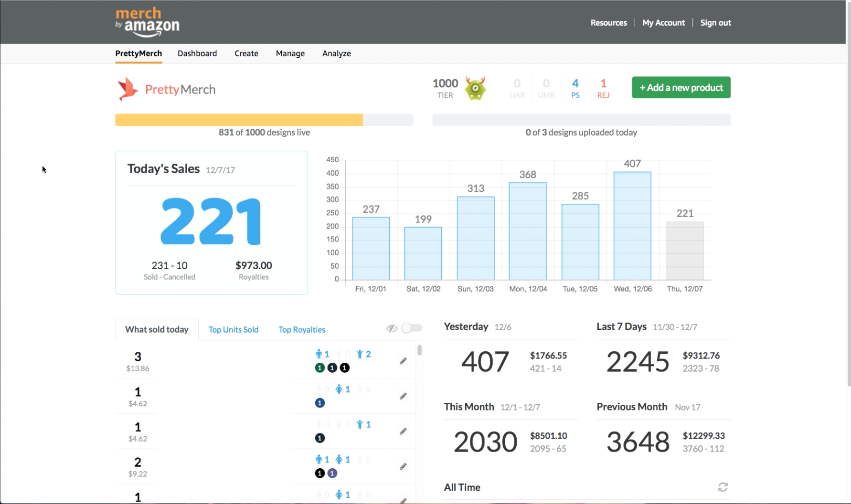Click the 1 REJ rejected counter
851x504 pixels.
tap(603, 88)
